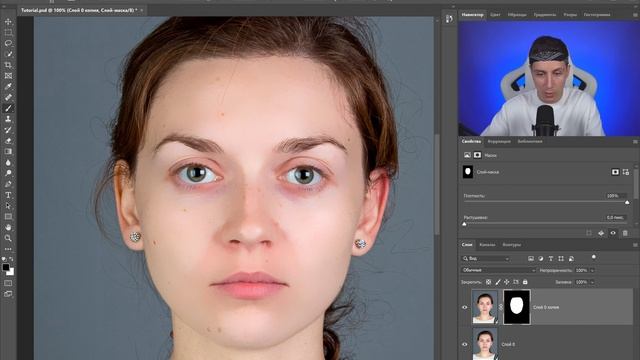Select the Crop tool
This screenshot has height=360, width=640.
click(8, 65)
